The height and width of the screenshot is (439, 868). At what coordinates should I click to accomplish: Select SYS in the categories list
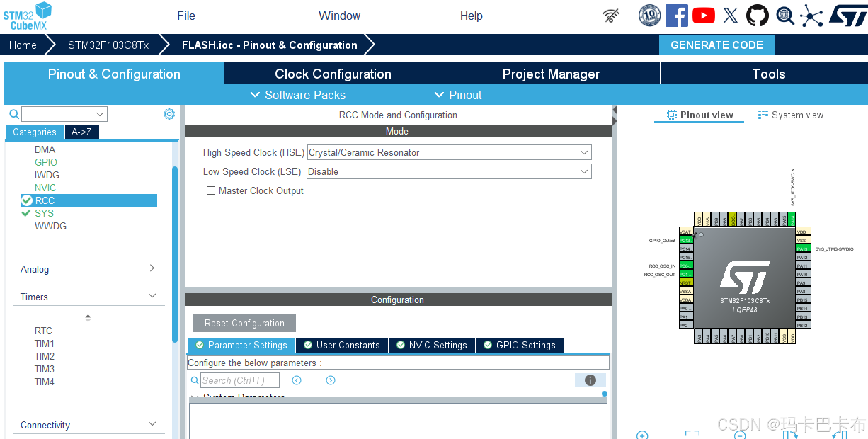44,213
